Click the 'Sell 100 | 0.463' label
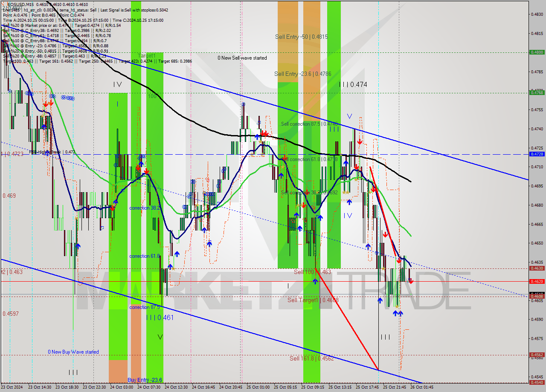The width and height of the screenshot is (546, 392). pos(312,271)
